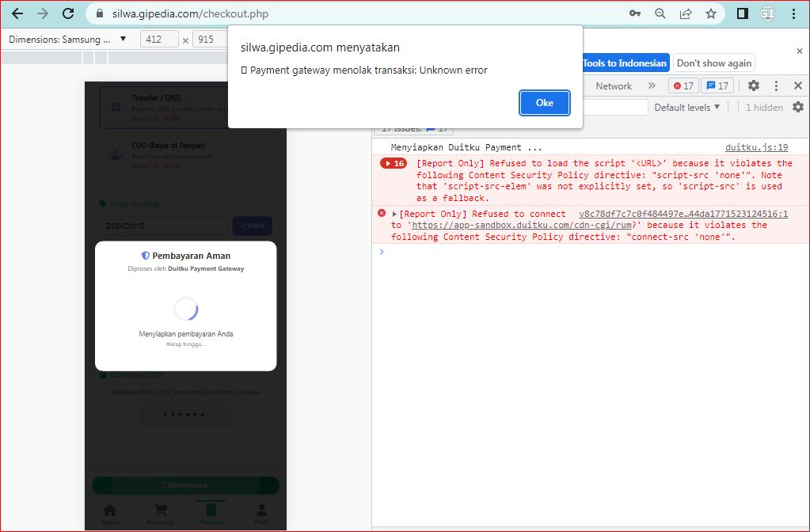Open the browser profile avatar

pos(768,13)
